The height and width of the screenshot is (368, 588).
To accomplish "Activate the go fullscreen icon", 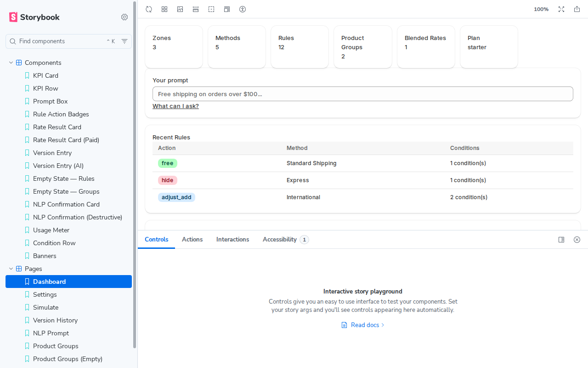I will [561, 9].
